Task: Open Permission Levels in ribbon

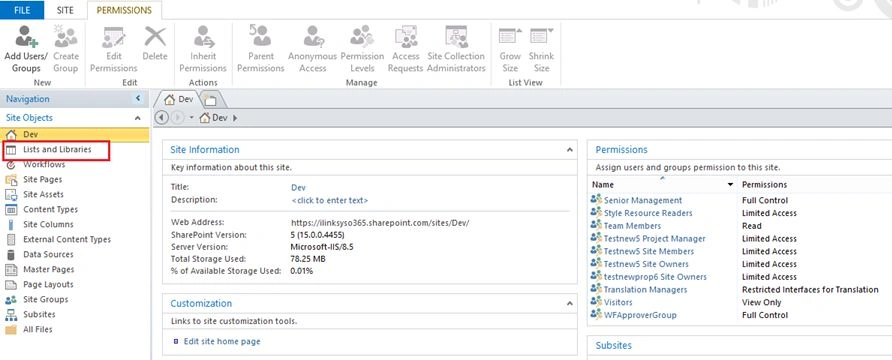Action: click(362, 49)
